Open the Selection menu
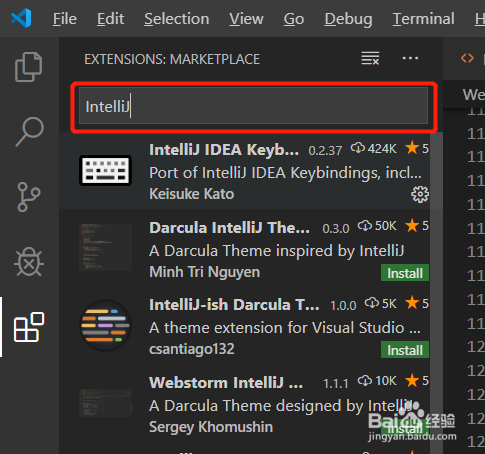The image size is (485, 454). tap(177, 19)
